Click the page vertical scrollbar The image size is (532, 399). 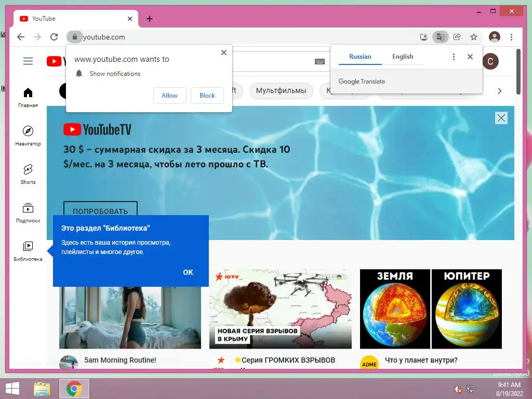click(x=518, y=72)
